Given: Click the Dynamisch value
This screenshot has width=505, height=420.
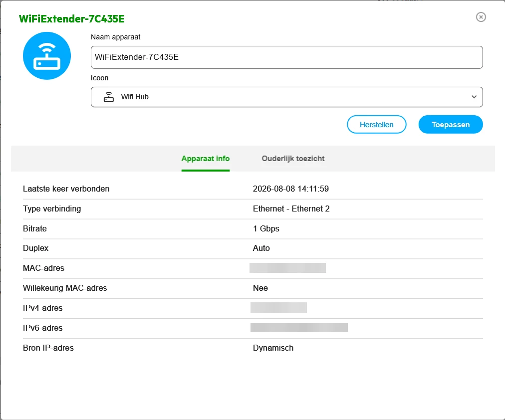Looking at the screenshot, I should (273, 348).
